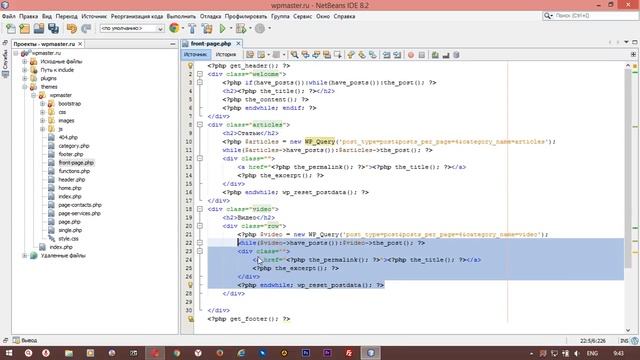Open the dropdown arrow beside Run

(231, 29)
